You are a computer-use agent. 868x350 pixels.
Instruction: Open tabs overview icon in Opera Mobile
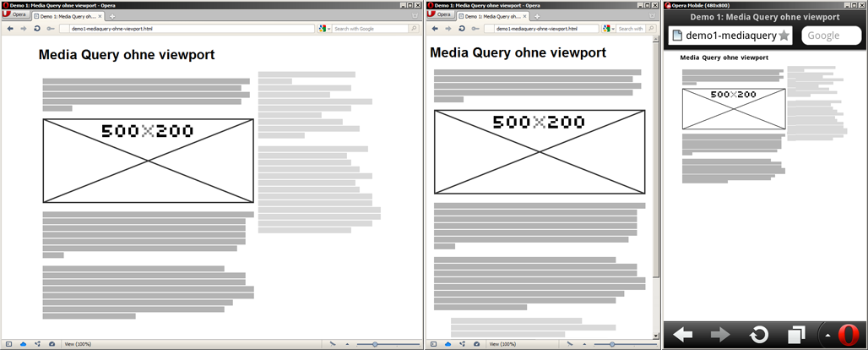pos(795,335)
